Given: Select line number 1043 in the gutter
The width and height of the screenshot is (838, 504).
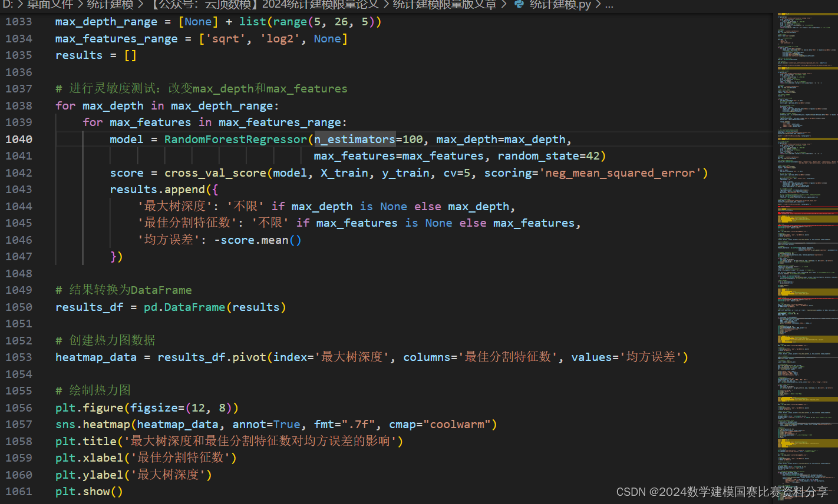Looking at the screenshot, I should [x=19, y=190].
